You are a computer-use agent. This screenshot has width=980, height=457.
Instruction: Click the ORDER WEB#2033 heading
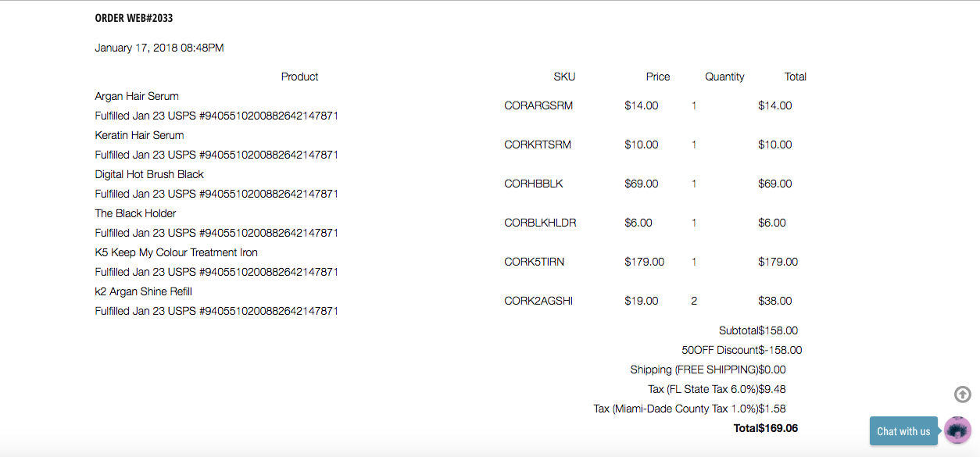click(x=134, y=18)
